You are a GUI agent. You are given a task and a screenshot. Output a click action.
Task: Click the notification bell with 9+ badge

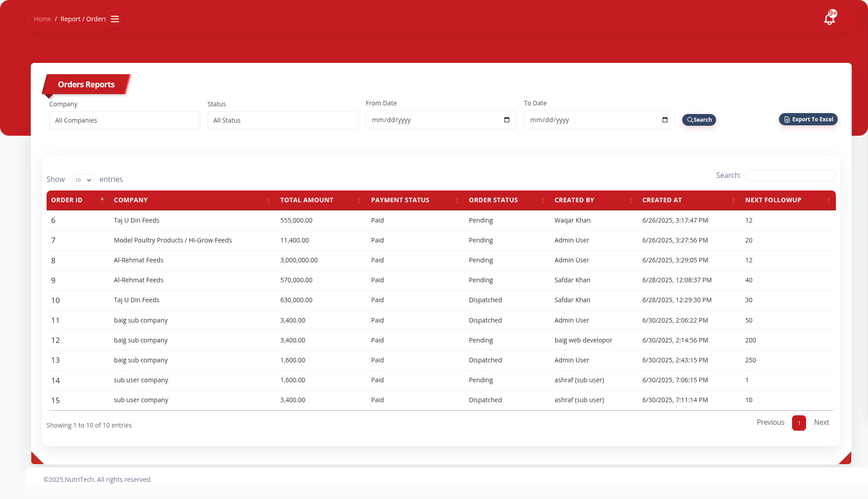coord(830,18)
